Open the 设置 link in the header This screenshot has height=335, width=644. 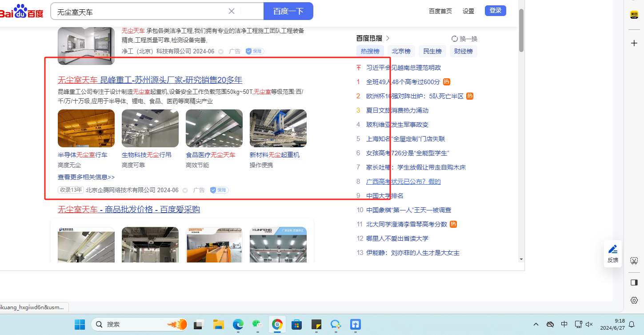point(468,11)
